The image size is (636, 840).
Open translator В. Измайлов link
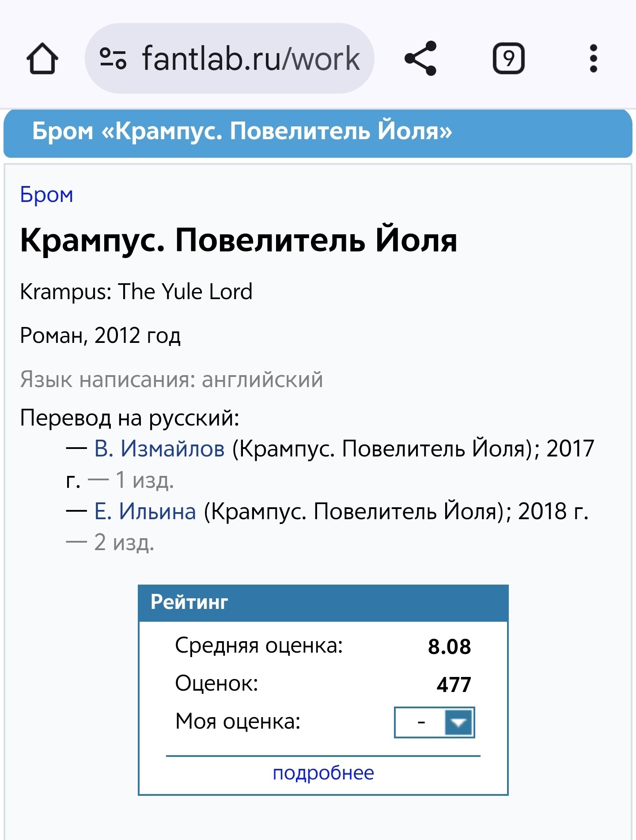pyautogui.click(x=159, y=449)
